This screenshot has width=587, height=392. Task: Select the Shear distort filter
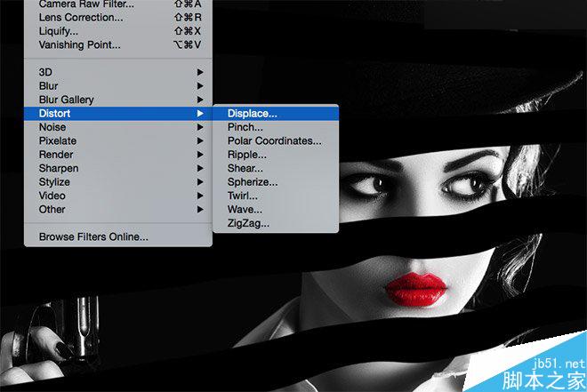pyautogui.click(x=276, y=168)
